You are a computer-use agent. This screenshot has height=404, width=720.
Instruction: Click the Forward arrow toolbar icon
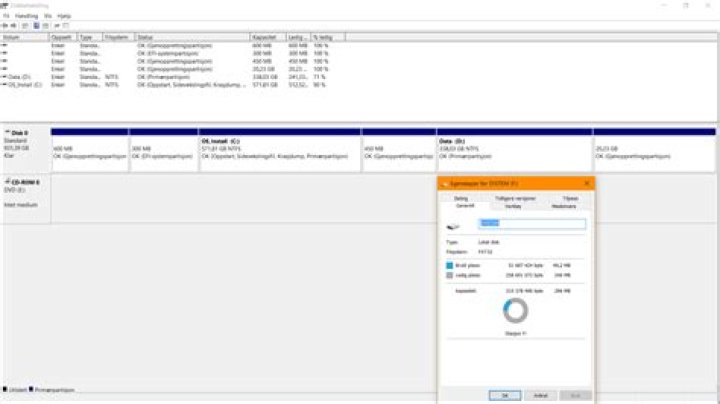click(14, 26)
